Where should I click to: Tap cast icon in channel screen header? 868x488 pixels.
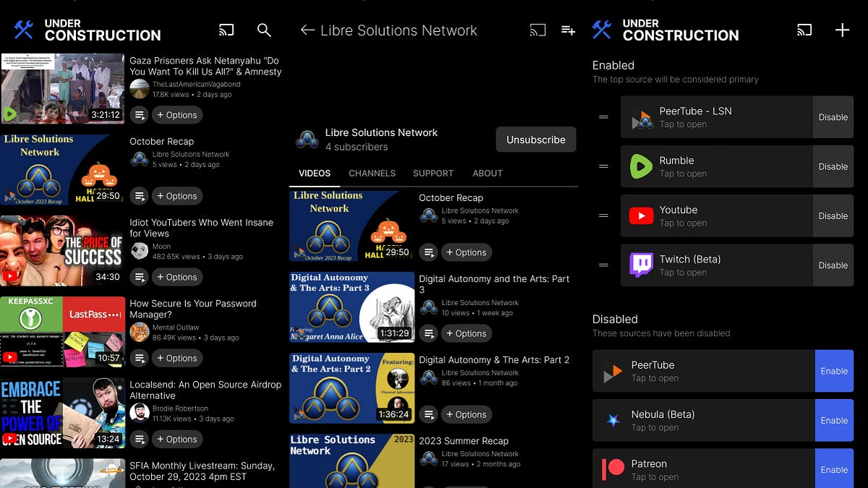tap(537, 30)
